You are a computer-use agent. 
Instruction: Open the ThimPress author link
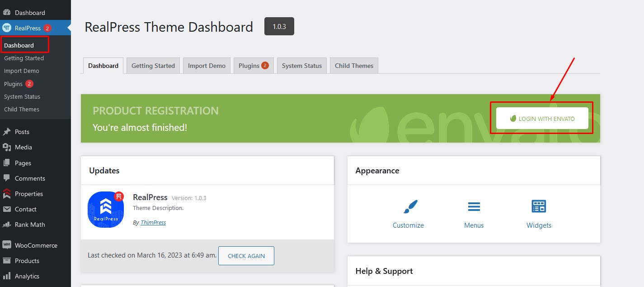[153, 223]
